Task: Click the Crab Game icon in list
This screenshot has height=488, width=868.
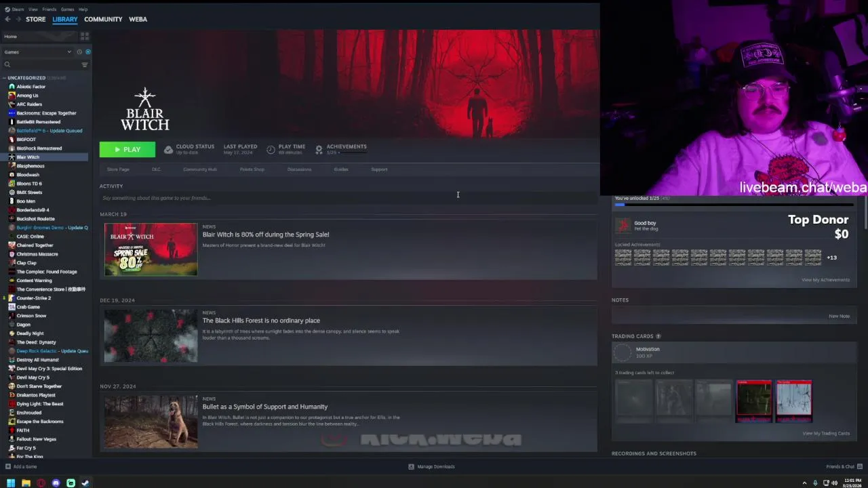Action: click(x=12, y=307)
